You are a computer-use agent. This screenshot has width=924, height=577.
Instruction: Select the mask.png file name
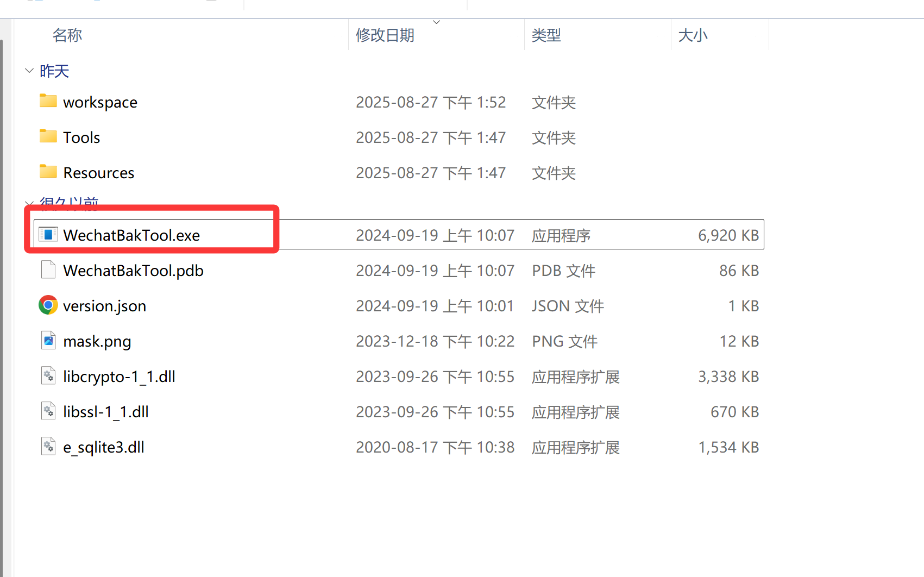97,341
